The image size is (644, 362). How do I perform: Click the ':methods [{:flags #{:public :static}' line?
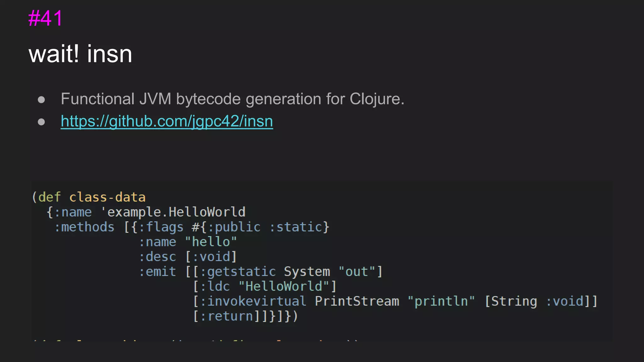(x=192, y=227)
